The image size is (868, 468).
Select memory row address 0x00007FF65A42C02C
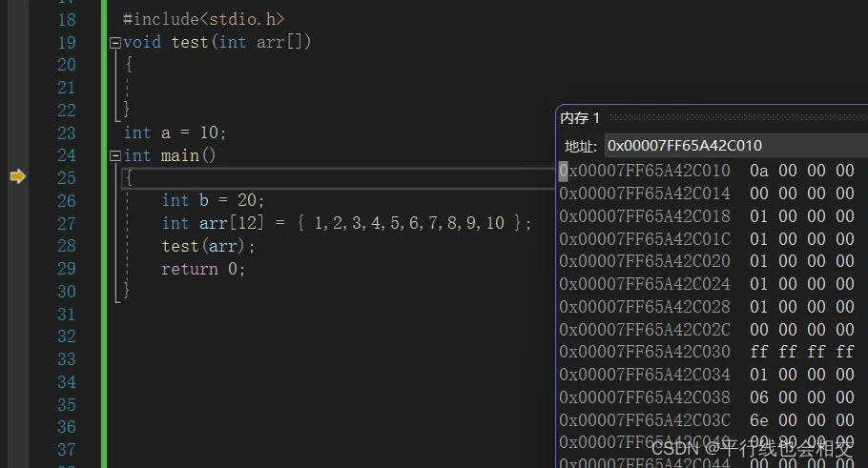click(645, 329)
